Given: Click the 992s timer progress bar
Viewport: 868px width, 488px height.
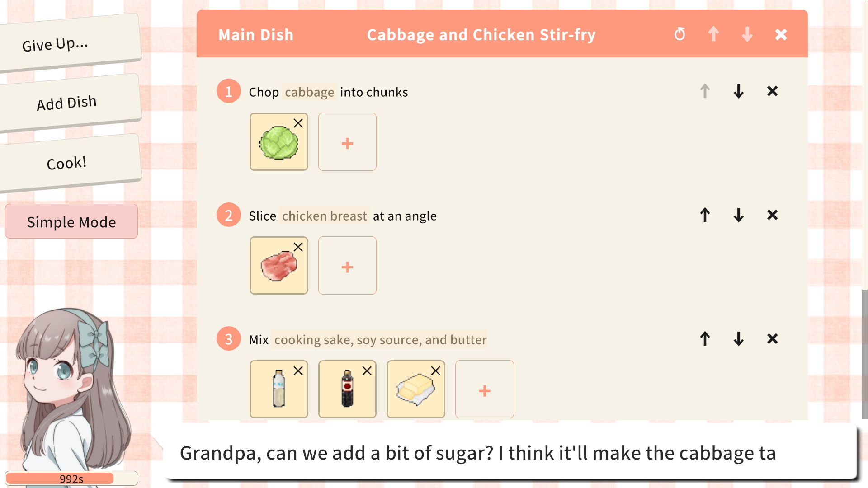Looking at the screenshot, I should (71, 479).
